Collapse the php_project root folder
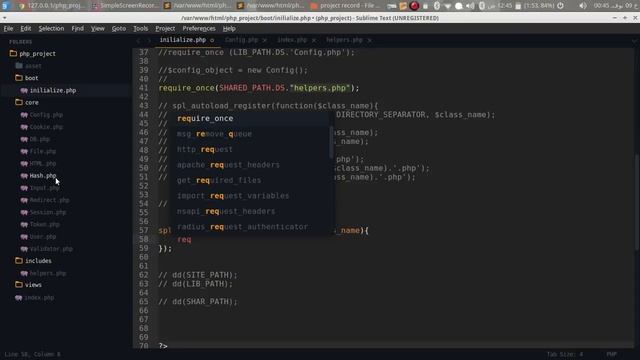 [x=33, y=53]
